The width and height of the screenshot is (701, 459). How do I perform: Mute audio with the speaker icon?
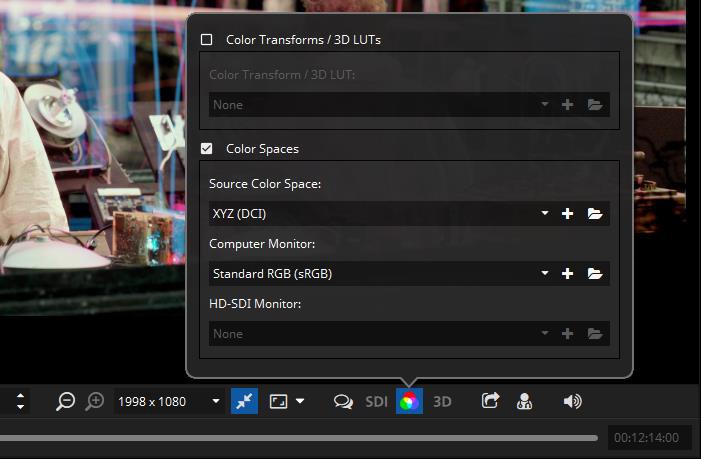pos(572,401)
